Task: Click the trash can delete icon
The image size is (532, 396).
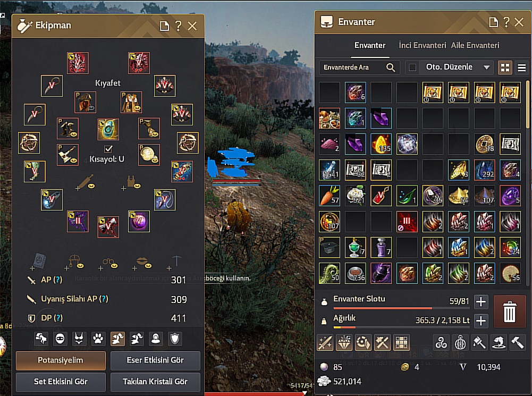Action: (x=509, y=311)
